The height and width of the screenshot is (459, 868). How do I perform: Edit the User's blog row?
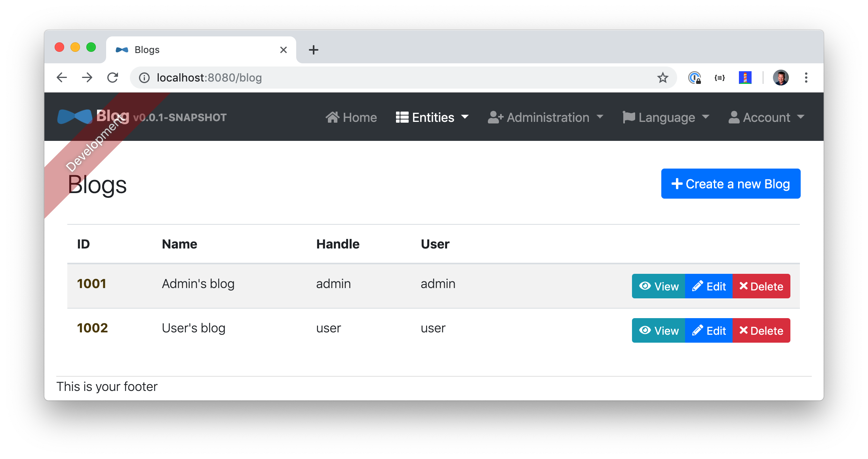pos(708,330)
